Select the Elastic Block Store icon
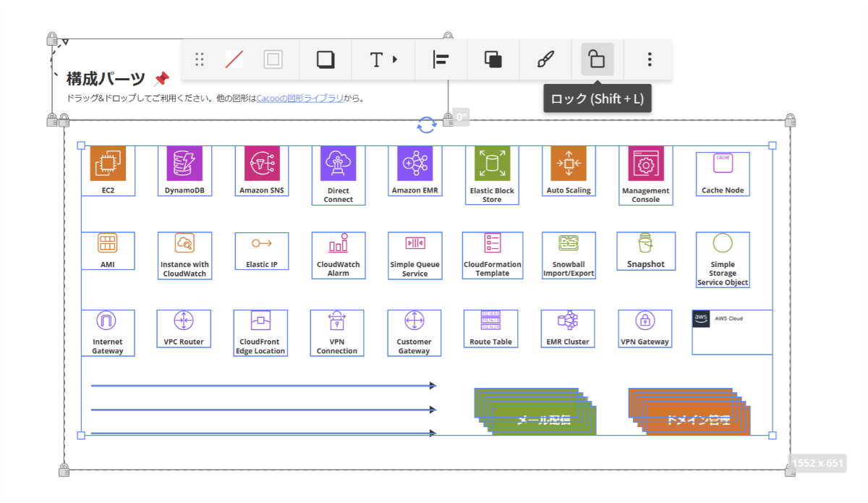Screen dimensions: 868x503 pyautogui.click(x=492, y=164)
